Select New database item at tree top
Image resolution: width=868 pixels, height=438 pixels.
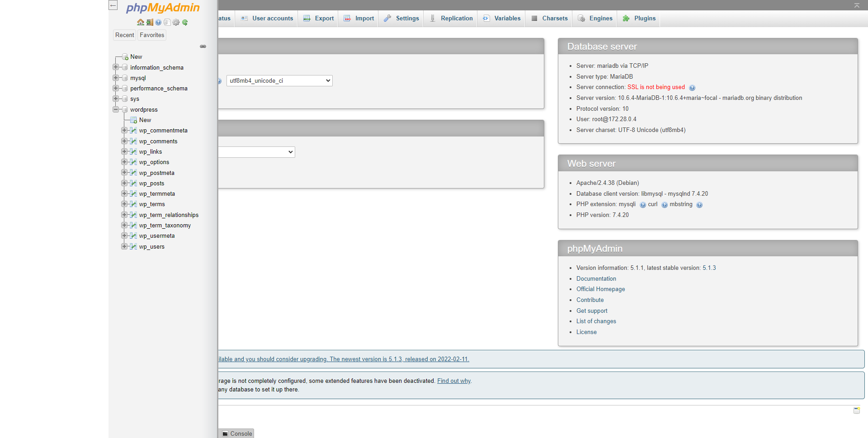(x=136, y=57)
